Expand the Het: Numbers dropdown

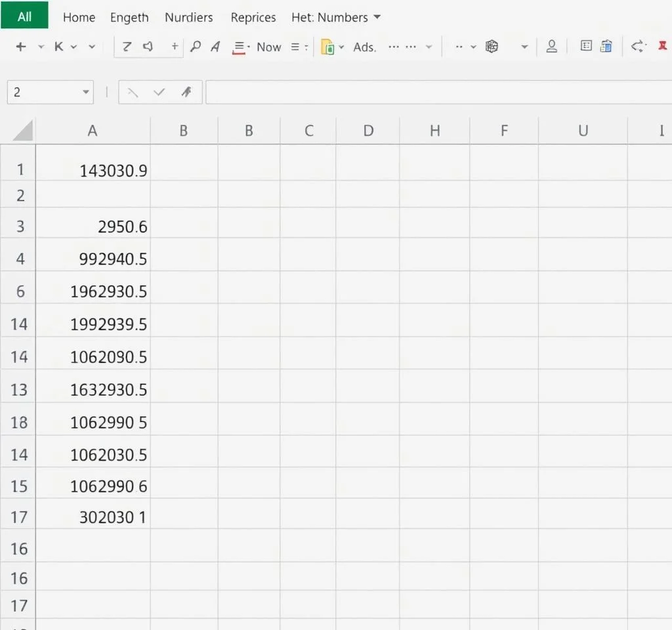point(377,17)
